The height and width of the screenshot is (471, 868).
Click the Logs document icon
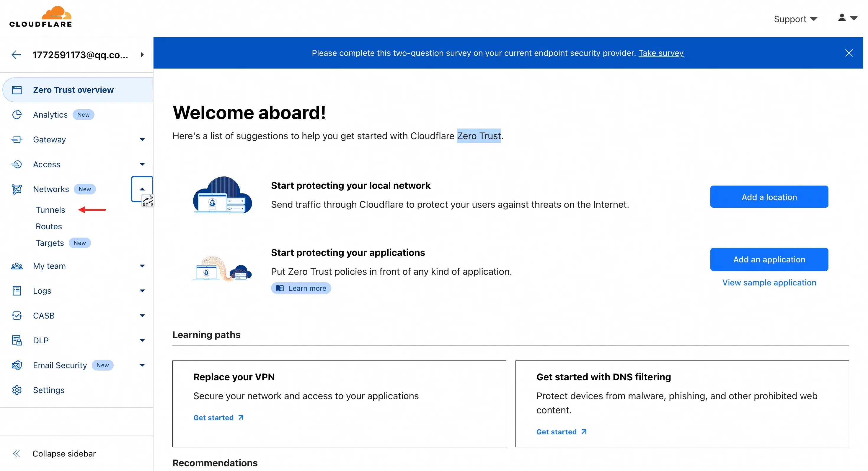pos(17,291)
